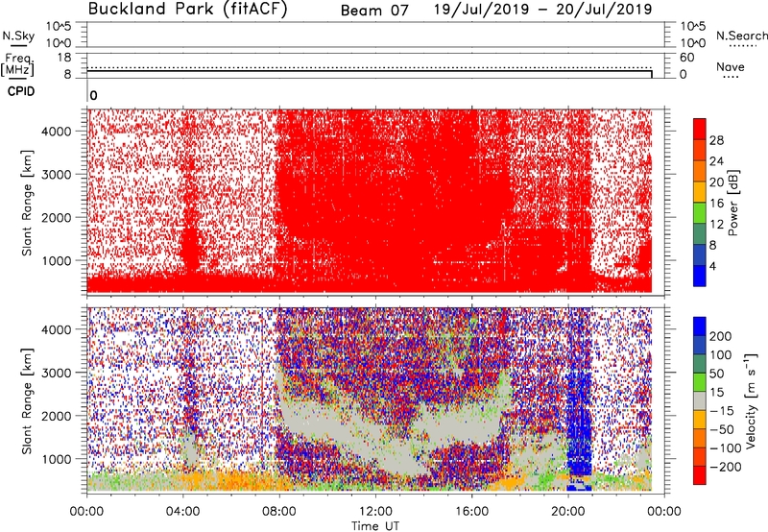Click the '12:00' time tick label

tap(375, 512)
